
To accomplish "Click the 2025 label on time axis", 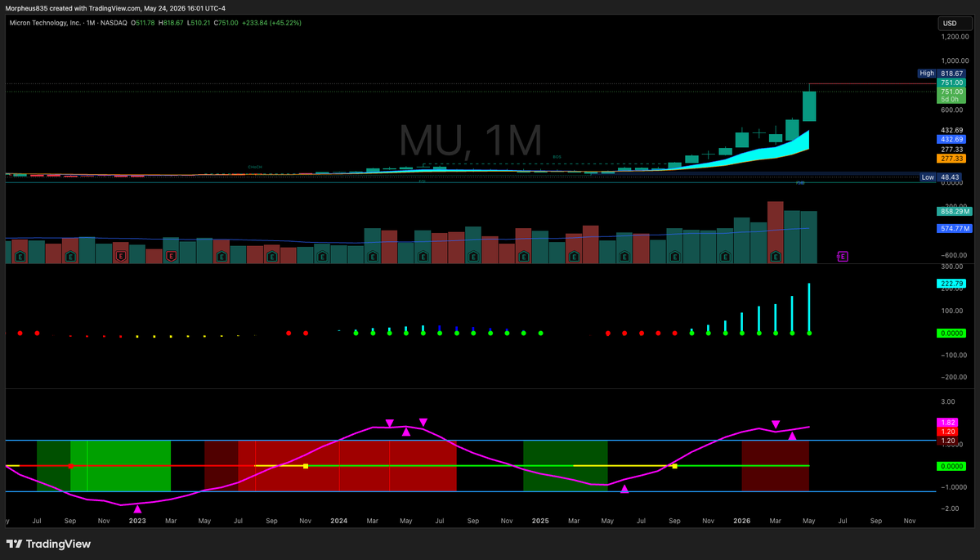I will pyautogui.click(x=540, y=521).
